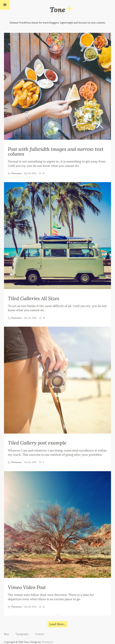The width and height of the screenshot is (115, 644).
Task: Click comment icon on Vimeo Video Post
Action: 40,607
